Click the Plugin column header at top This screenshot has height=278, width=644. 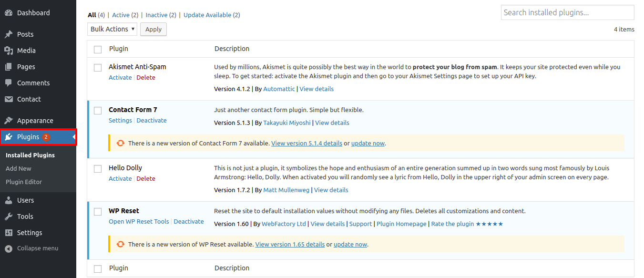[x=118, y=49]
